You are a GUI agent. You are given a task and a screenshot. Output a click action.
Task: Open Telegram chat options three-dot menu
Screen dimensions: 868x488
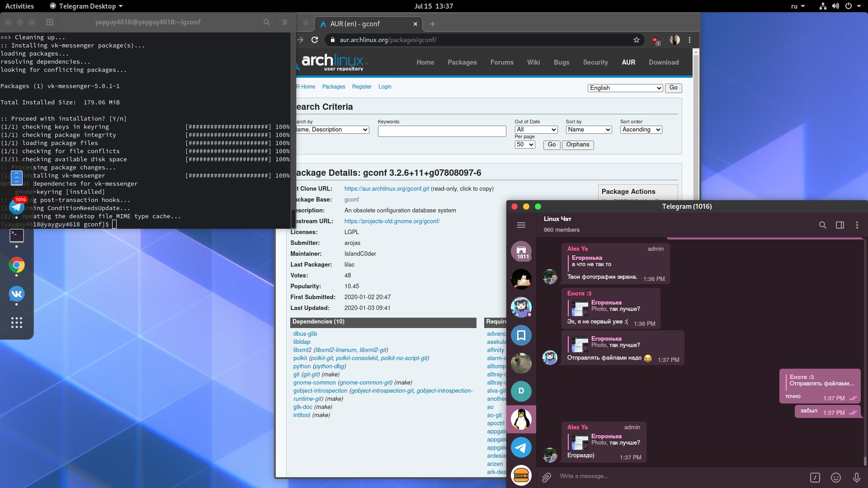857,225
